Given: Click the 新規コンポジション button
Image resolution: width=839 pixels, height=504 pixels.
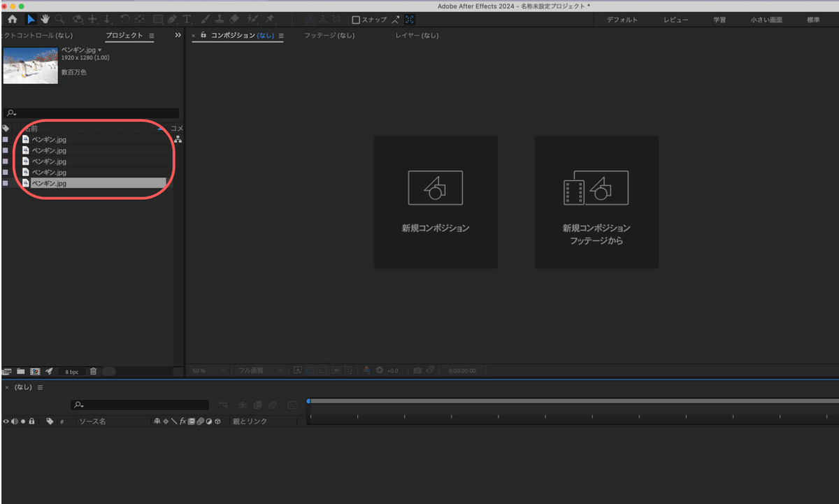Looking at the screenshot, I should click(x=436, y=202).
